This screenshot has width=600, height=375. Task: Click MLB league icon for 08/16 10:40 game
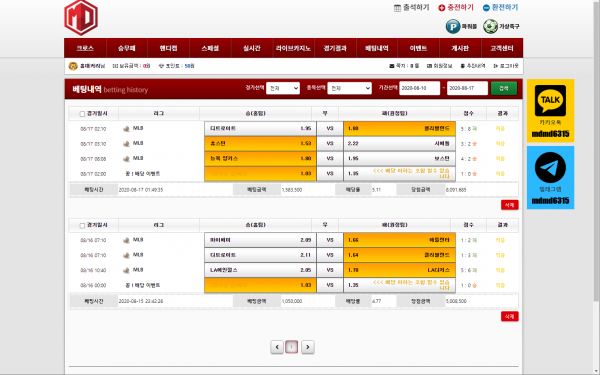[x=126, y=270]
